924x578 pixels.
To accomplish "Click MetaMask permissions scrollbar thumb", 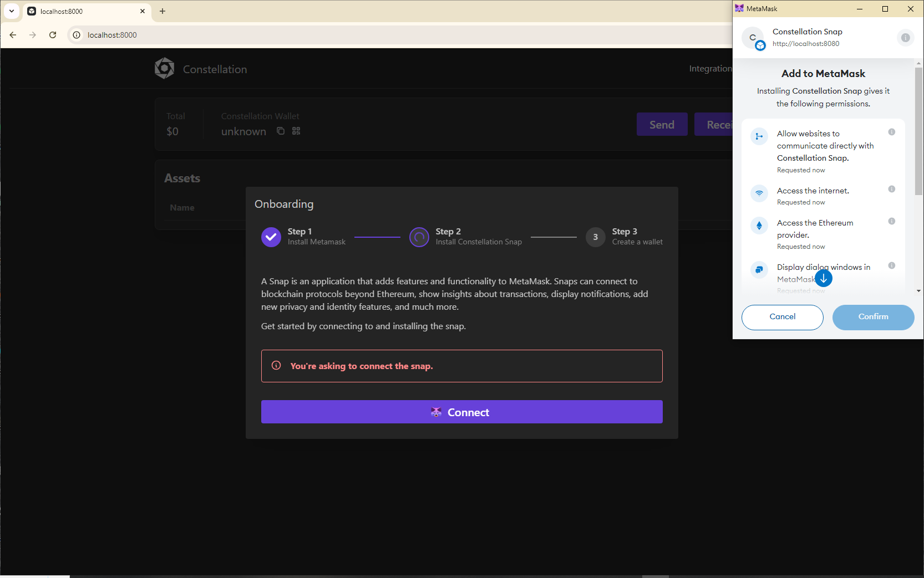I will [x=918, y=131].
